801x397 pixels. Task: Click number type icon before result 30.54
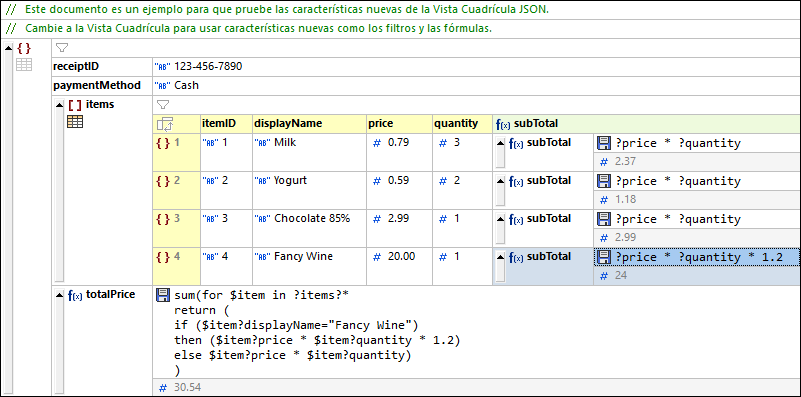[x=163, y=388]
